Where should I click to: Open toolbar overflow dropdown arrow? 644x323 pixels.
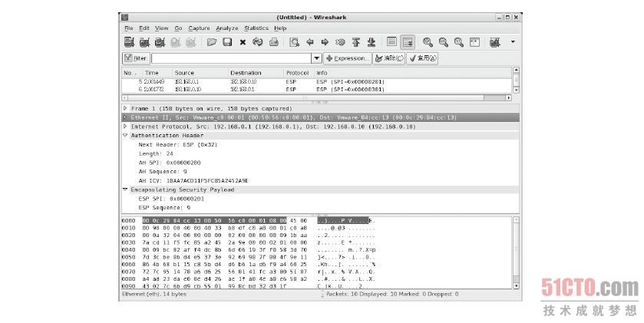513,42
